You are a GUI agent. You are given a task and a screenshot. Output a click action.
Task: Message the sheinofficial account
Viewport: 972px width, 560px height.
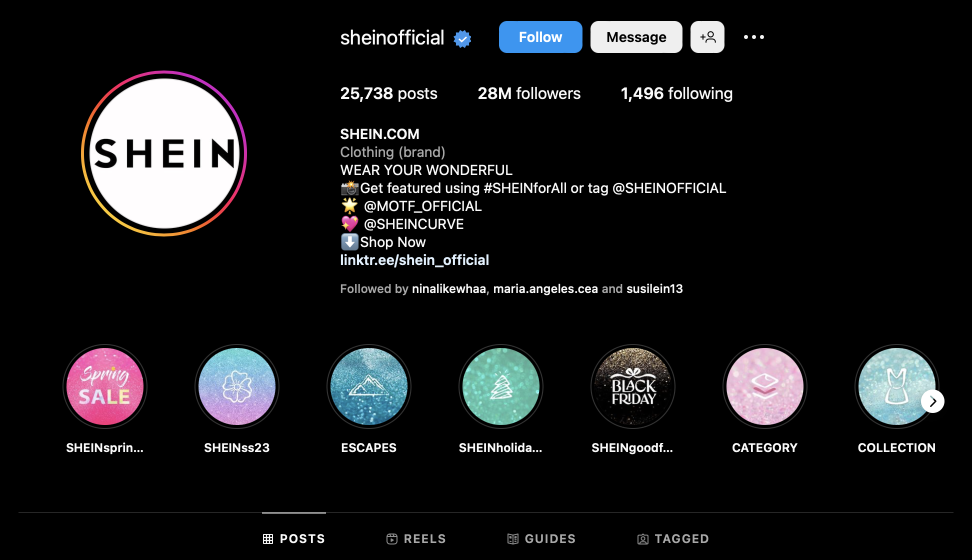(x=636, y=37)
